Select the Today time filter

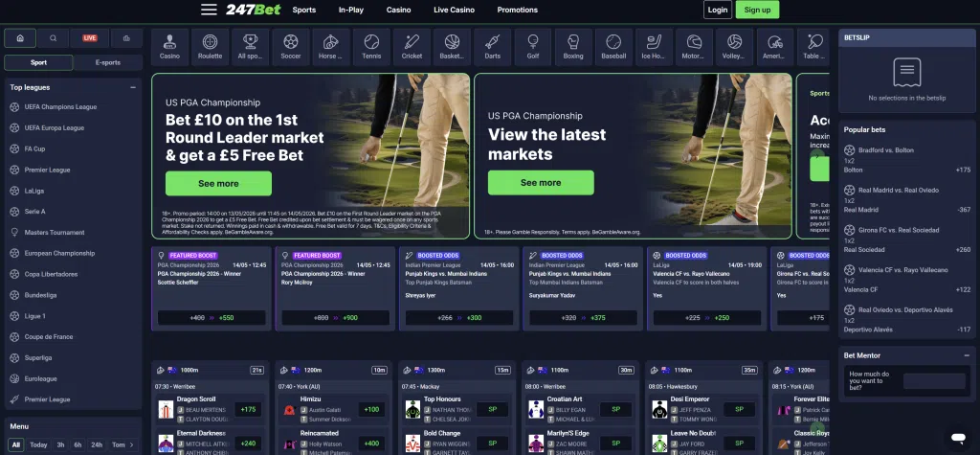38,445
